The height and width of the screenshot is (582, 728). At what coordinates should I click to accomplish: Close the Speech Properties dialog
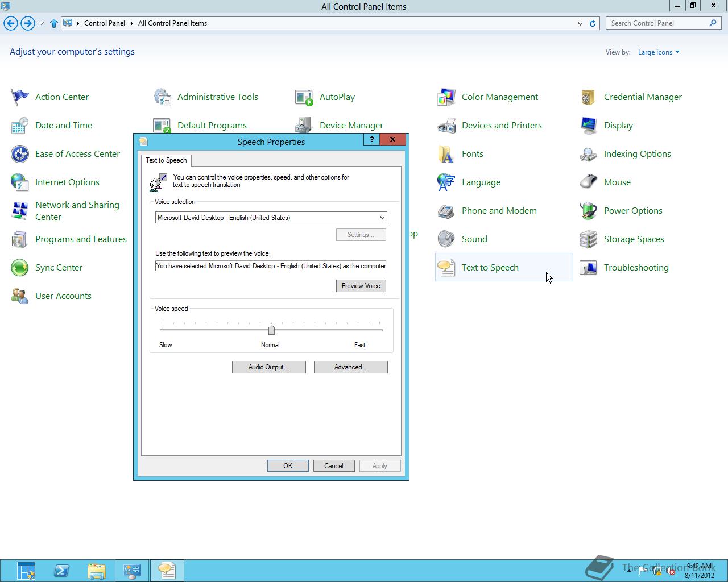point(393,140)
